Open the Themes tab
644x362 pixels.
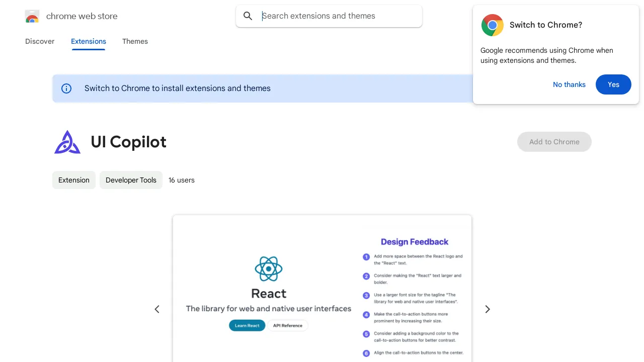click(135, 41)
